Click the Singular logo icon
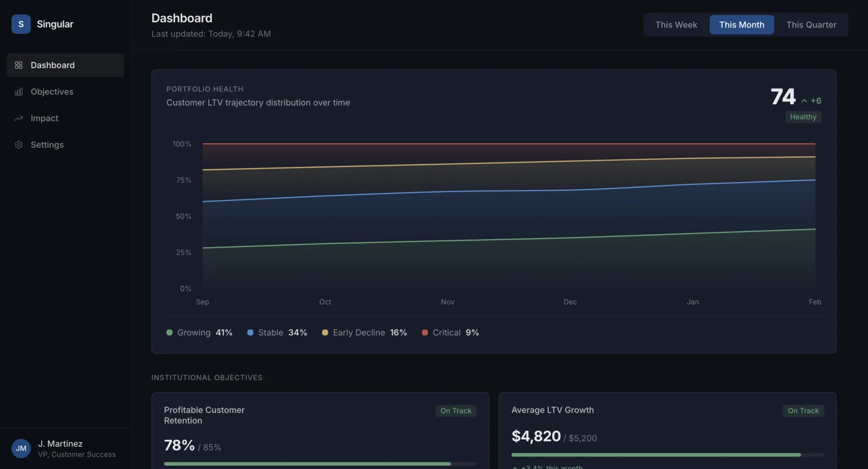The image size is (868, 469). coord(21,24)
